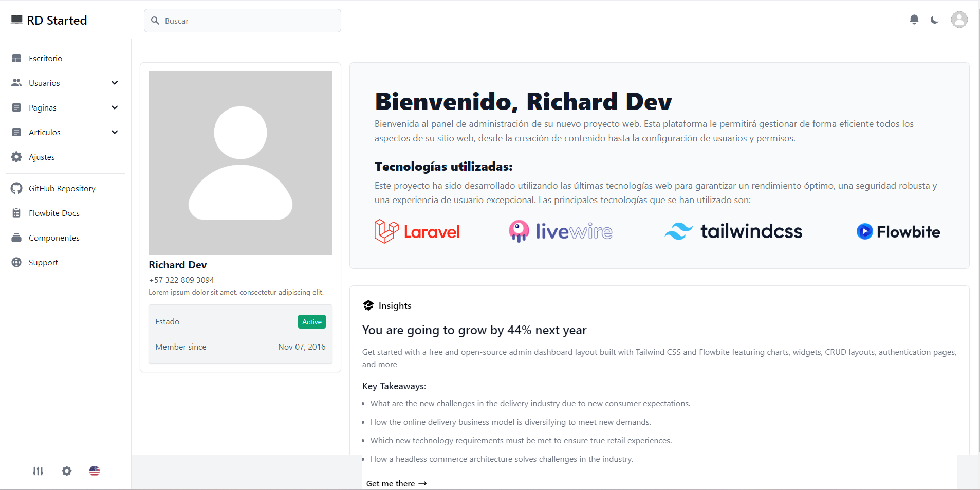
Task: Click the profile avatar placeholder image
Action: (x=241, y=163)
